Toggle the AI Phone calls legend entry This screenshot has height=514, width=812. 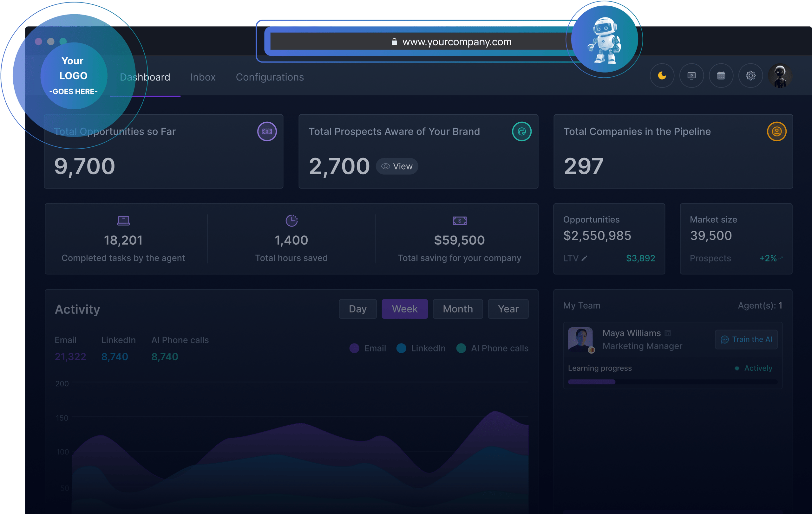[492, 348]
